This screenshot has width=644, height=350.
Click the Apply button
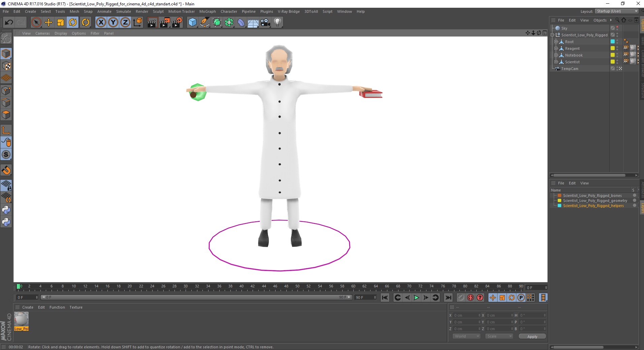click(532, 337)
